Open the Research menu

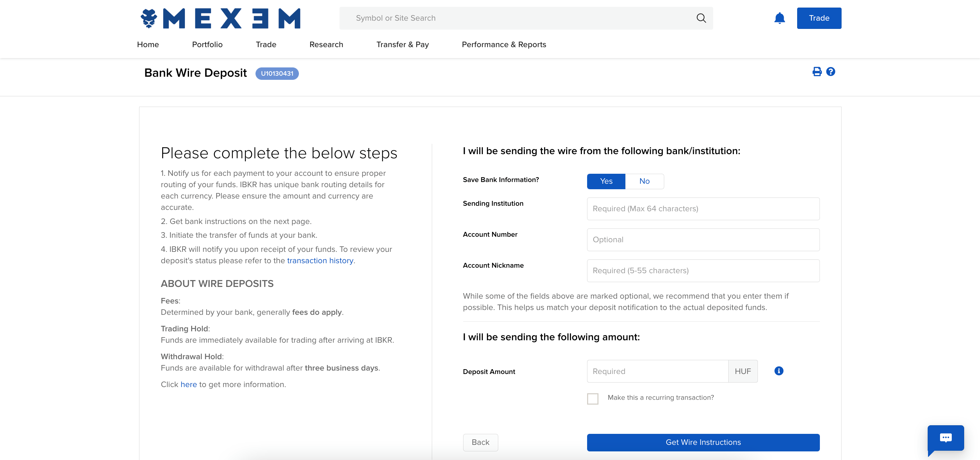pos(326,44)
